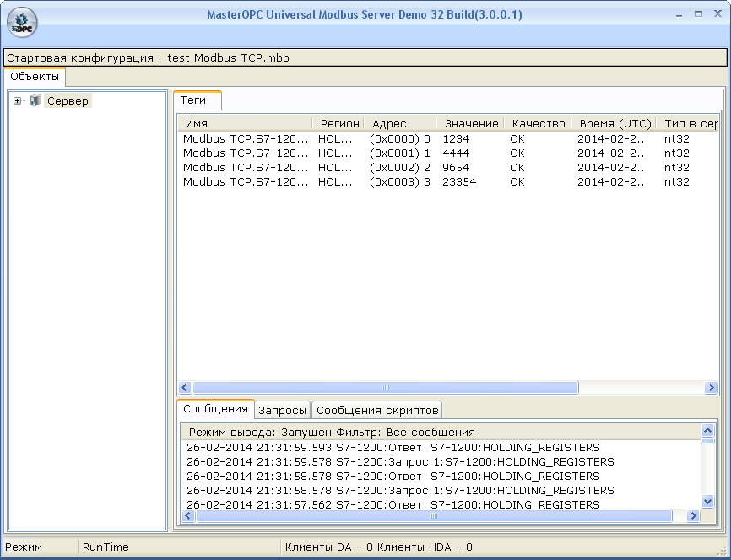This screenshot has width=731, height=560.
Task: Select the tag row with value 23354
Action: [x=380, y=181]
